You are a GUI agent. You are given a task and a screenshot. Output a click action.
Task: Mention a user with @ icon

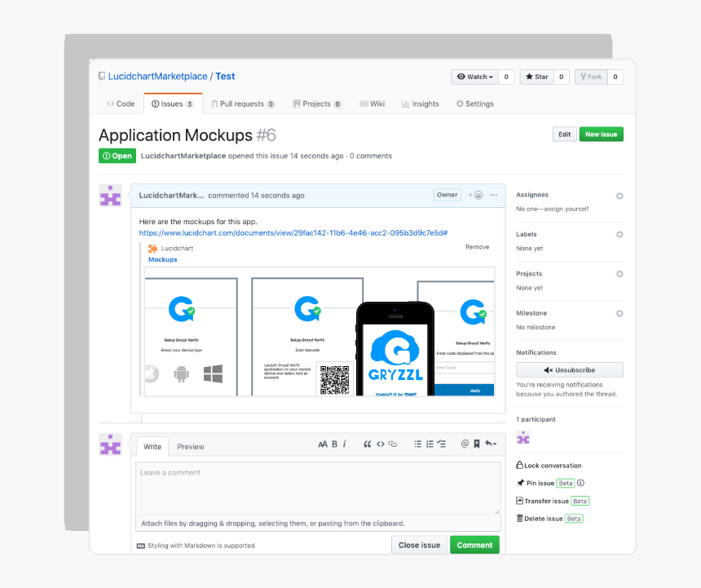tap(465, 444)
